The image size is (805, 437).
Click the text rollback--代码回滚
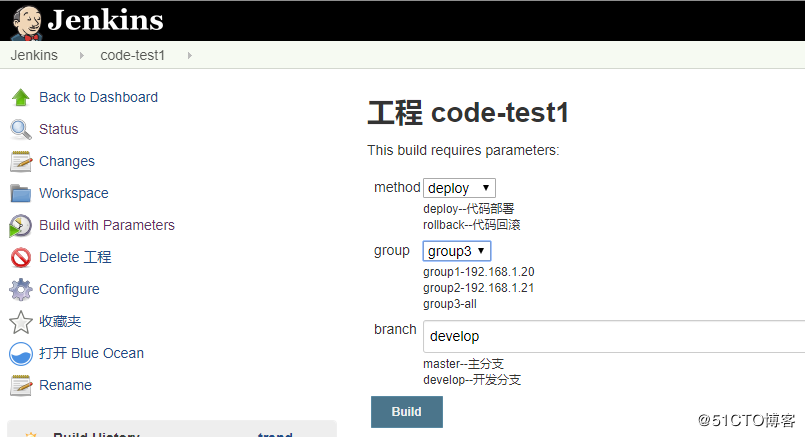click(x=472, y=225)
